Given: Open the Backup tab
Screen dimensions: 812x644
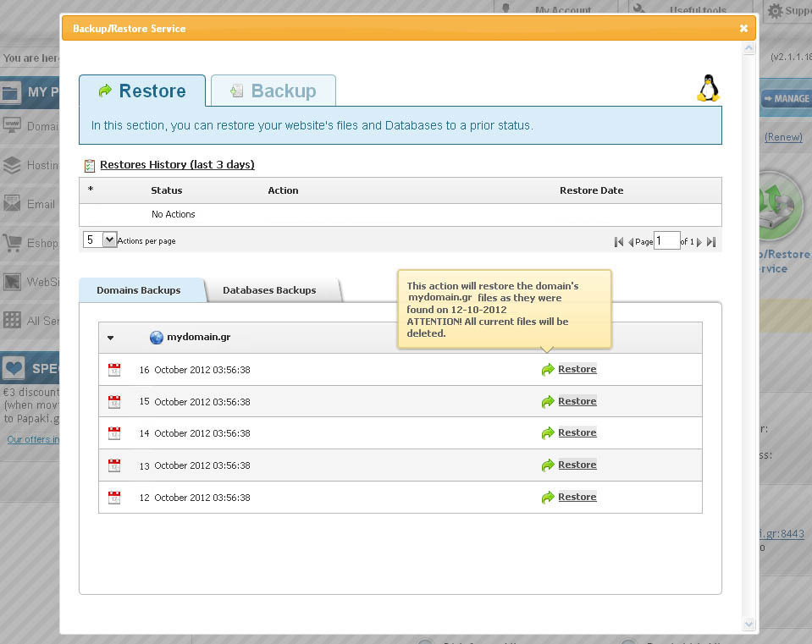Looking at the screenshot, I should 273,91.
